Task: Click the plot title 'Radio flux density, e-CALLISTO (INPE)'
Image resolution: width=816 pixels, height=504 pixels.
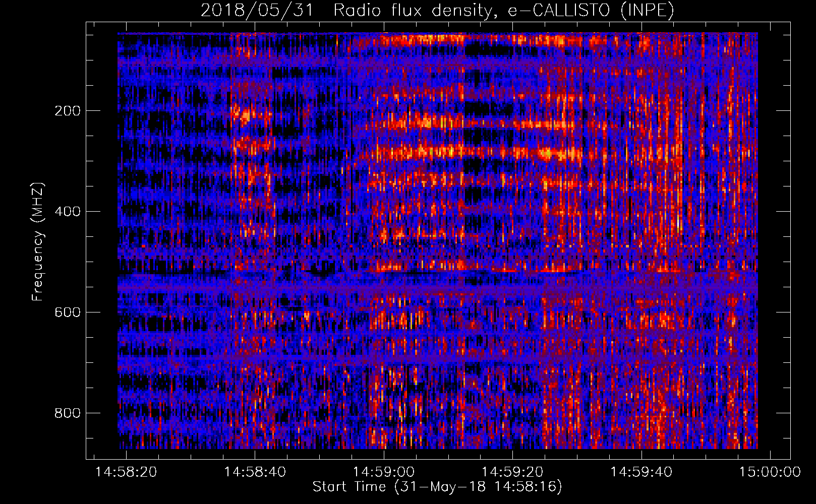Action: point(504,11)
